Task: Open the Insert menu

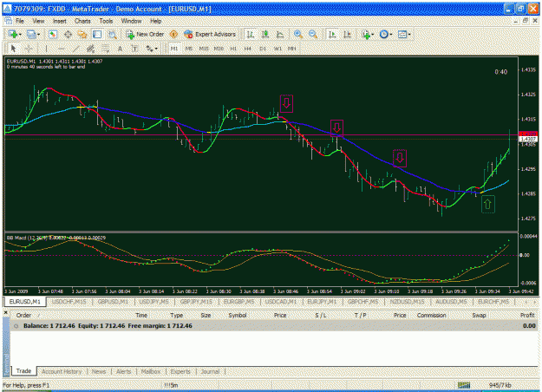Action: click(60, 21)
